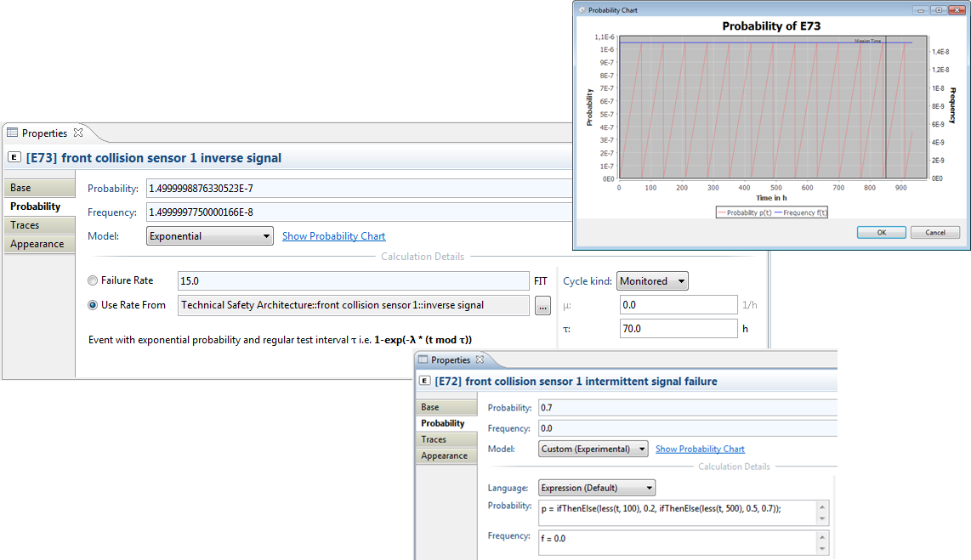971x560 pixels.
Task: Open the Model dropdown showing Exponential
Action: point(210,236)
